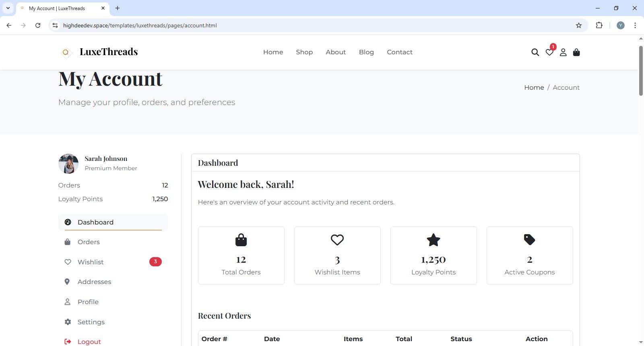Click the Logout link
Viewport: 644px width, 346px height.
(89, 342)
